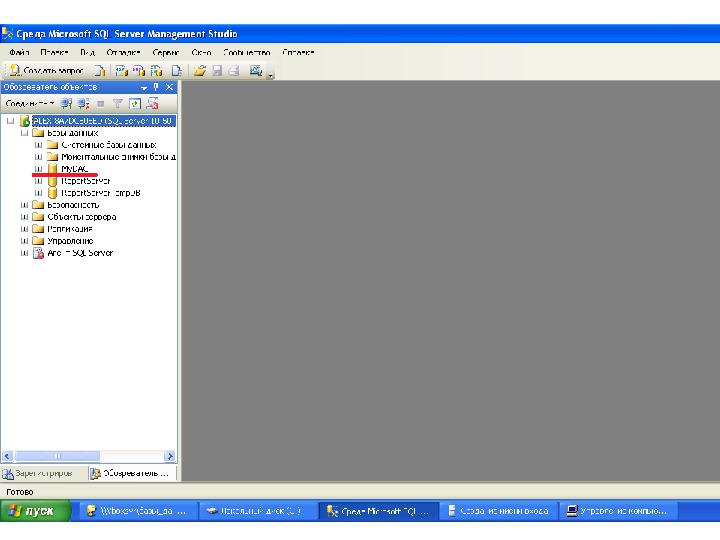Click the Создать запрос (New Query) button
Viewport: 720px width, 540px height.
(46, 71)
